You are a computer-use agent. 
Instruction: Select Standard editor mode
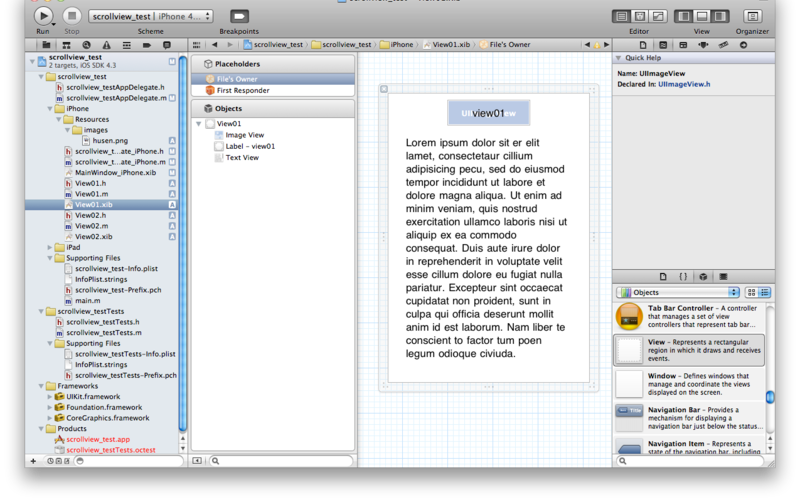[621, 16]
